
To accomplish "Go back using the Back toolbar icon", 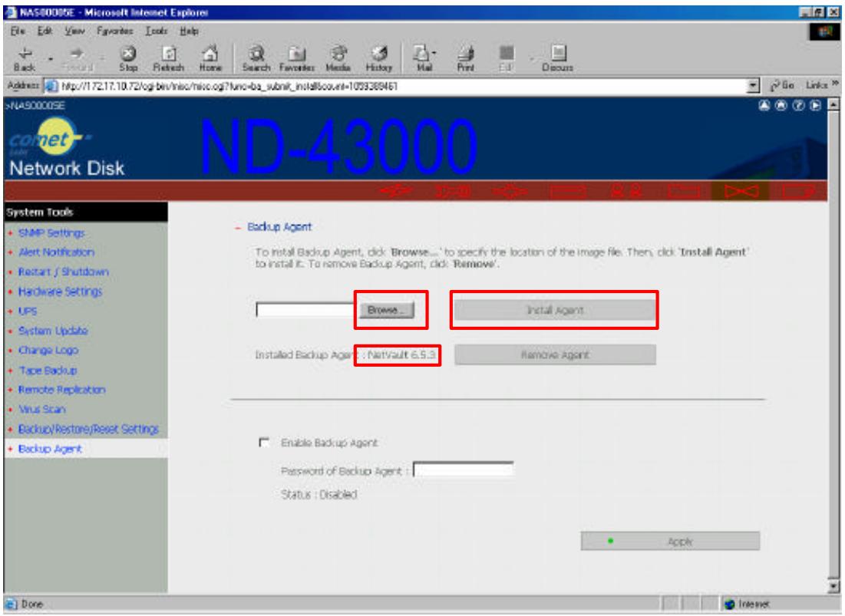I will (25, 58).
